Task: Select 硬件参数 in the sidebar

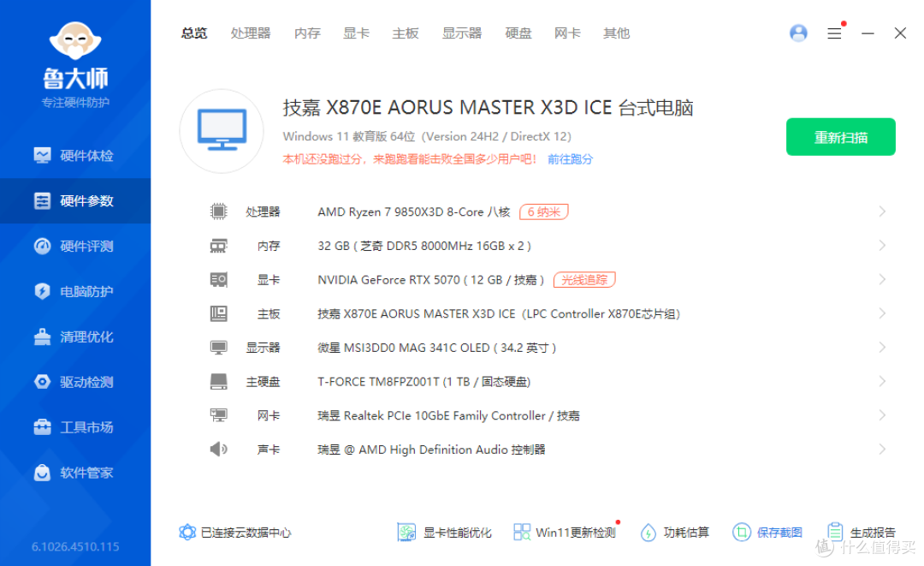Action: (74, 201)
